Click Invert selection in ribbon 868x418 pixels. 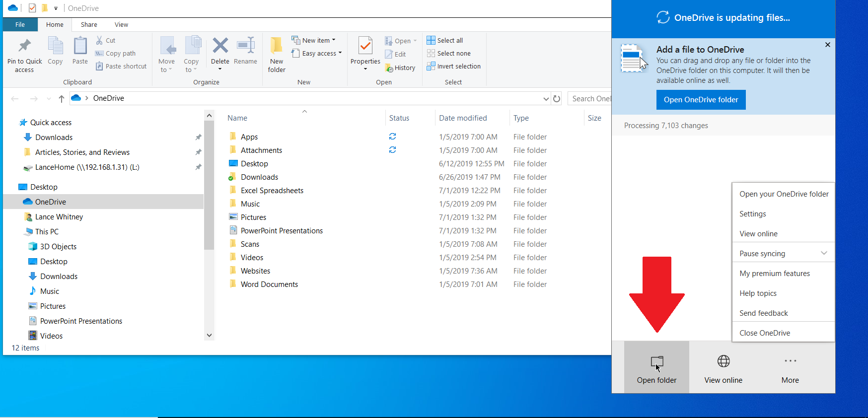click(x=454, y=66)
